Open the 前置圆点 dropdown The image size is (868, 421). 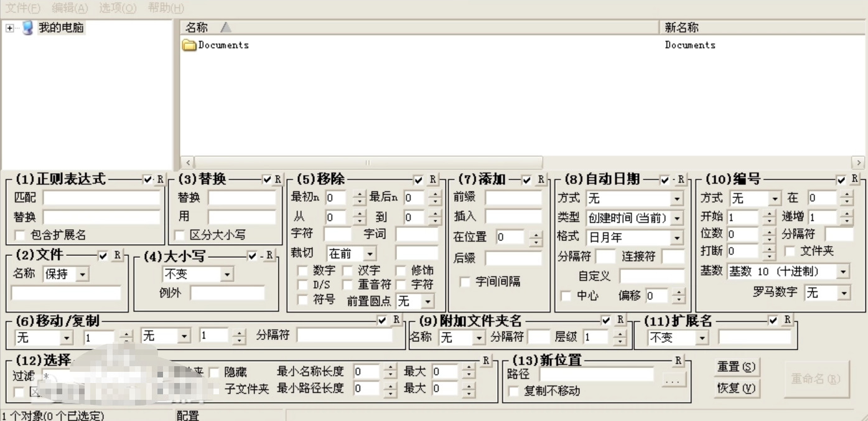pyautogui.click(x=427, y=301)
